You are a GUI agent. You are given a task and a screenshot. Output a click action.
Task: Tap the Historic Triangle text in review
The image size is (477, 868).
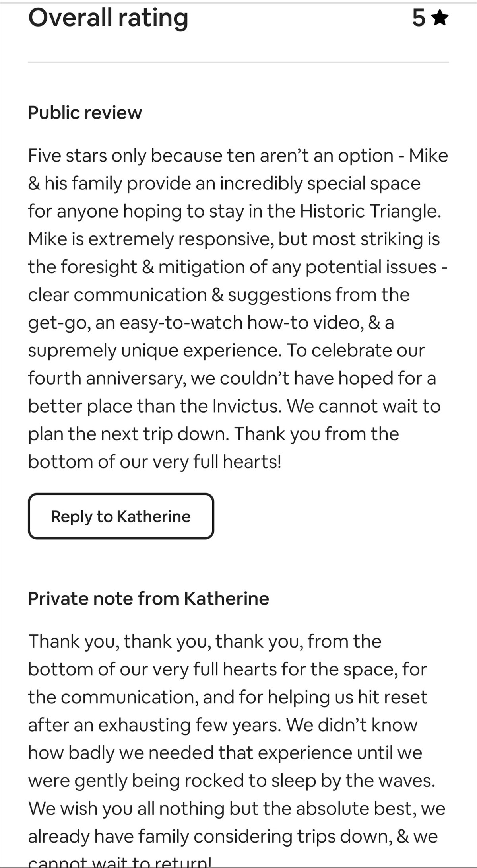coord(370,211)
